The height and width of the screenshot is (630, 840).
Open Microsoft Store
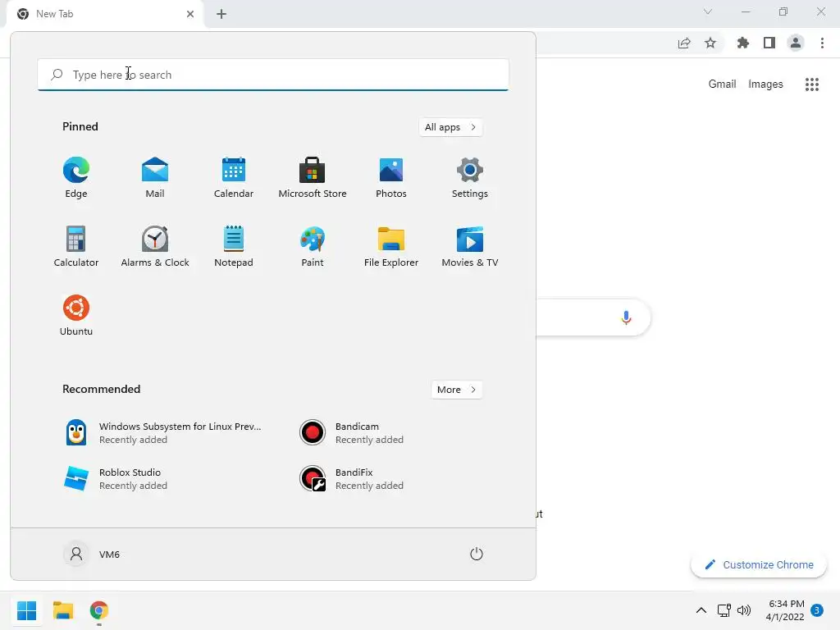tap(313, 178)
